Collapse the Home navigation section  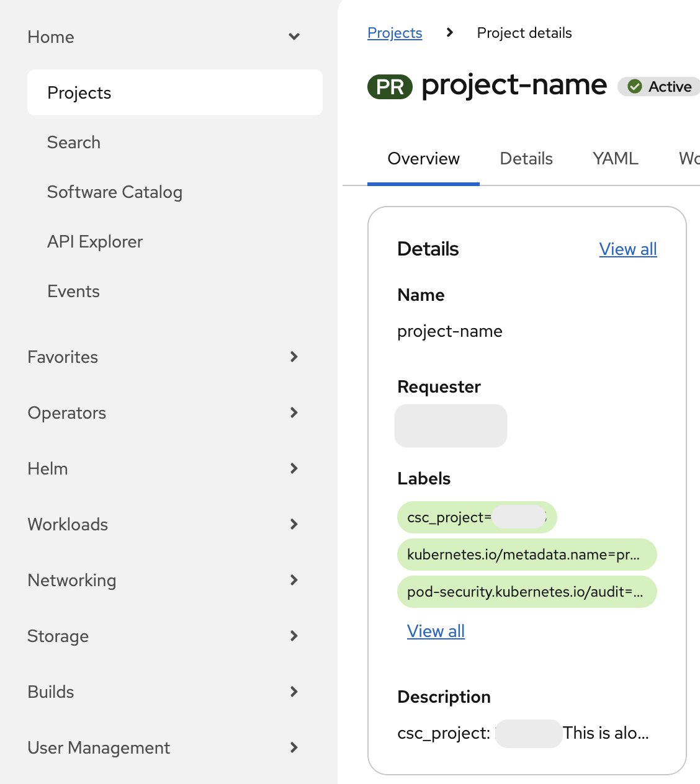[x=294, y=37]
